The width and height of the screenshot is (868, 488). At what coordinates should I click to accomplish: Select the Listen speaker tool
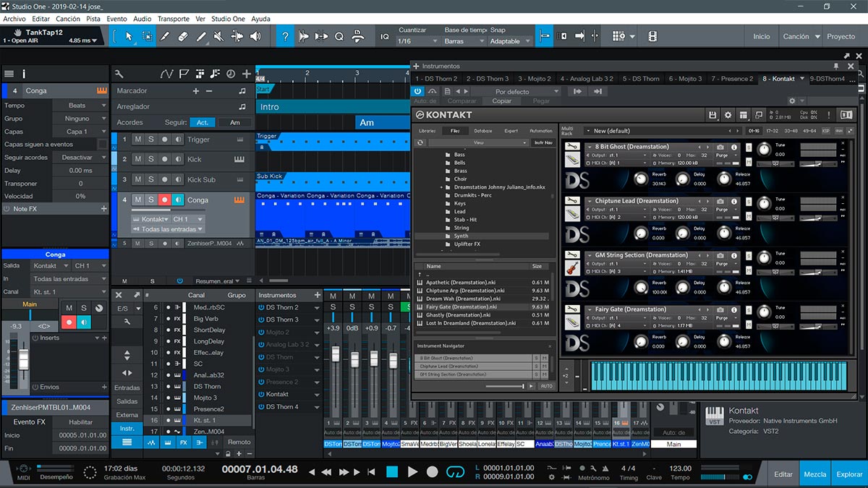click(x=255, y=36)
